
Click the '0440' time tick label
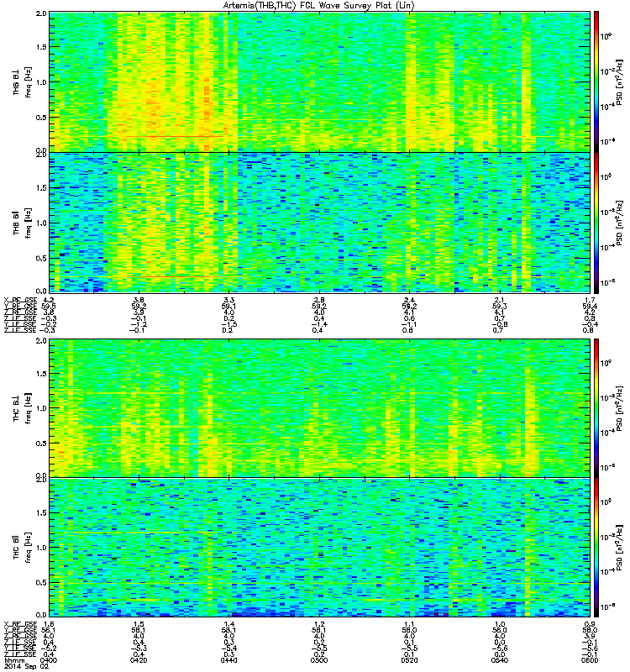click(228, 660)
